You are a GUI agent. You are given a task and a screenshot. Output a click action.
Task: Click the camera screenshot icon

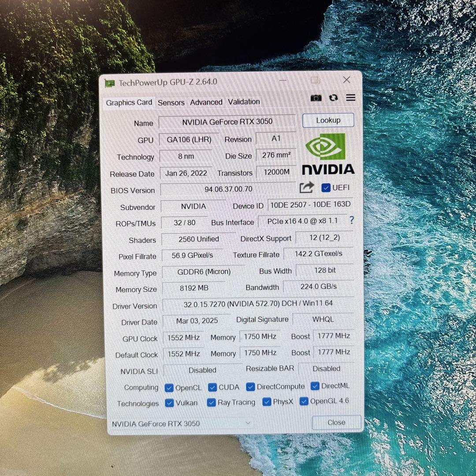316,98
